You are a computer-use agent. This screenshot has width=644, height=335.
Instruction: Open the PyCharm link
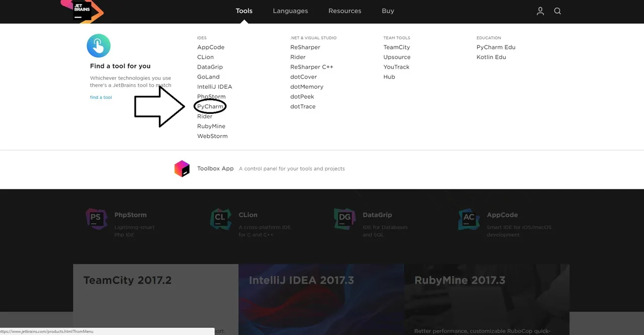click(210, 107)
